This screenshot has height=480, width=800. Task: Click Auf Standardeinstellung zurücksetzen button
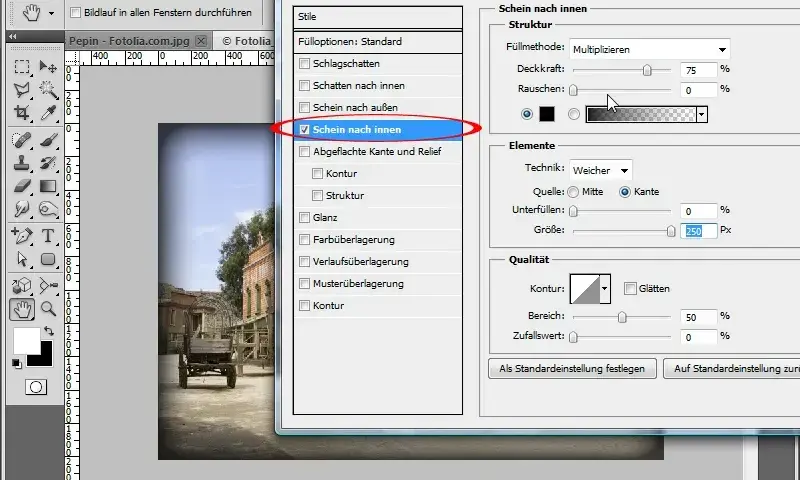[732, 369]
